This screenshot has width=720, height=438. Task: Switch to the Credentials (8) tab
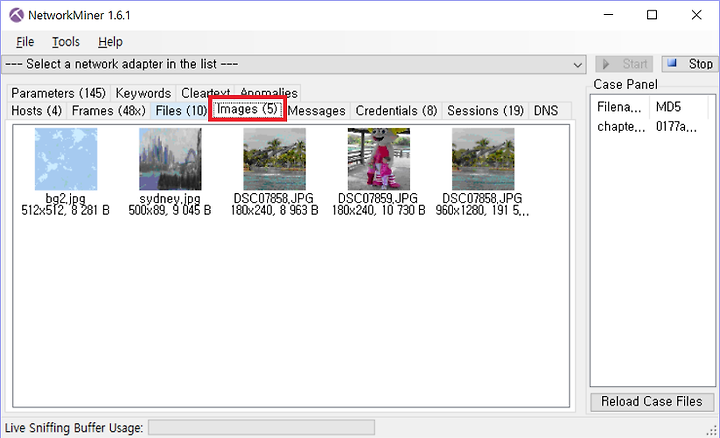pyautogui.click(x=396, y=111)
